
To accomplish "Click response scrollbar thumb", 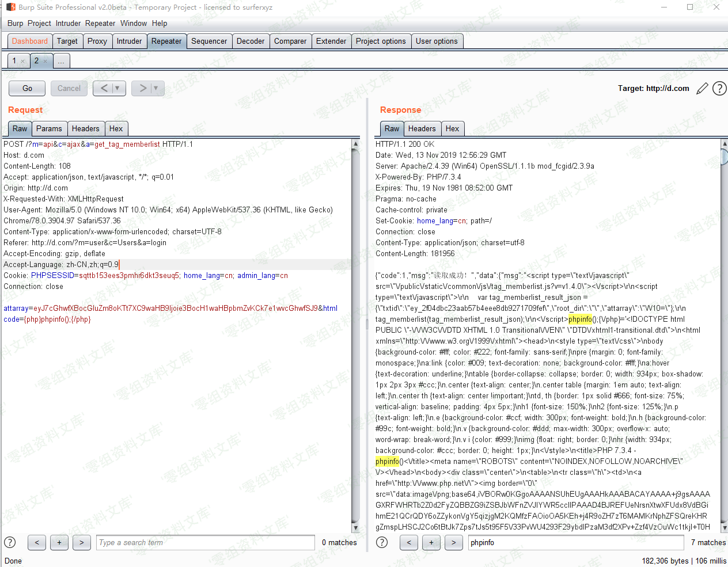I will coord(725,157).
